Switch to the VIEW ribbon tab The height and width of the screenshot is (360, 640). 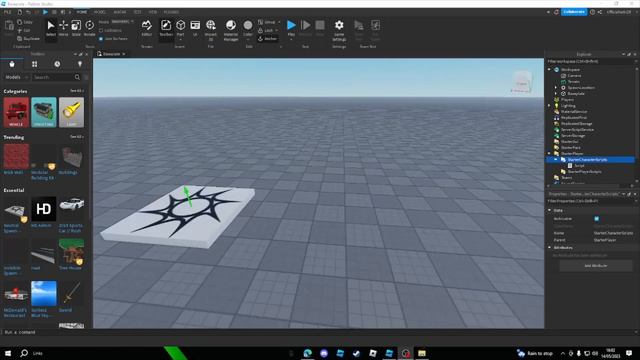(x=153, y=12)
